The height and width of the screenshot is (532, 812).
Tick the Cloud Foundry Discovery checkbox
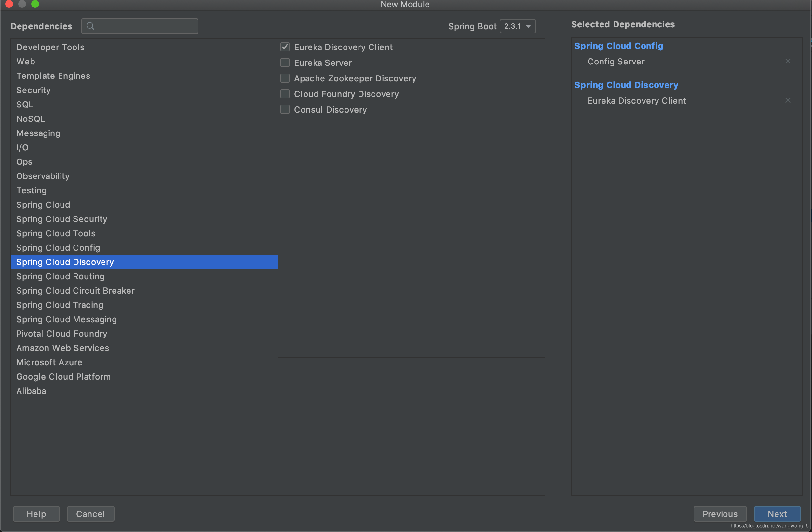[285, 94]
